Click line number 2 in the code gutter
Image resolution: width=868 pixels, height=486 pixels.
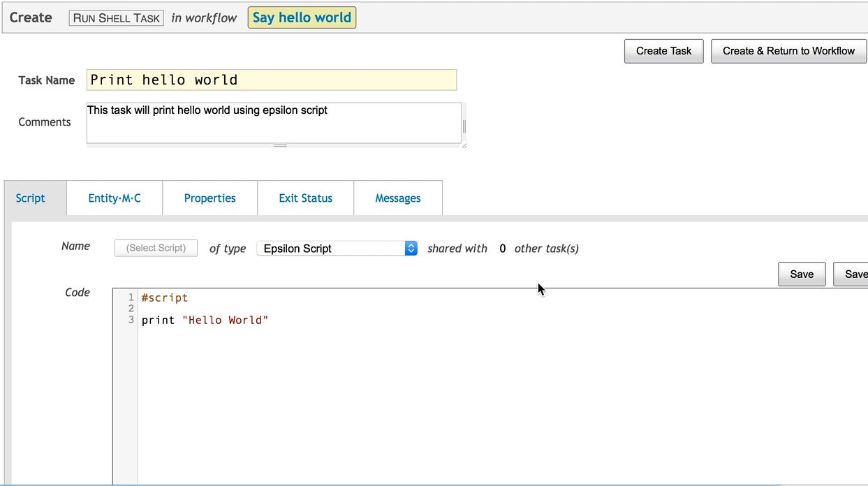(x=131, y=309)
